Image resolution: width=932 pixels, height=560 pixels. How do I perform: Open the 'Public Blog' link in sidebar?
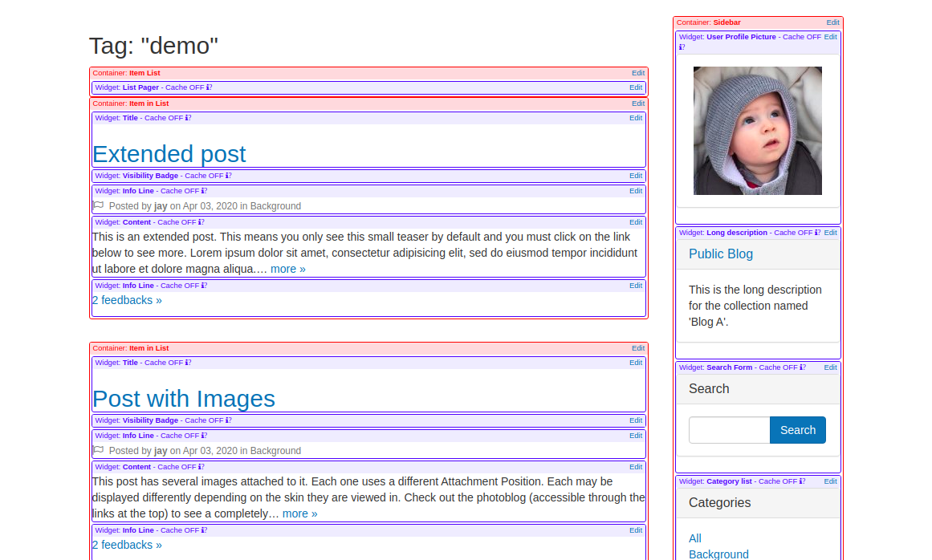click(x=720, y=254)
